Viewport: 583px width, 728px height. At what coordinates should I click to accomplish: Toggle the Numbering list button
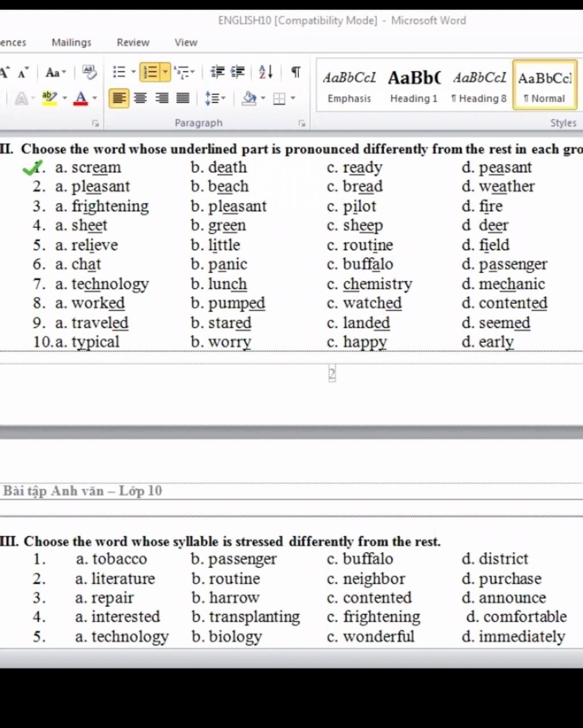[150, 72]
